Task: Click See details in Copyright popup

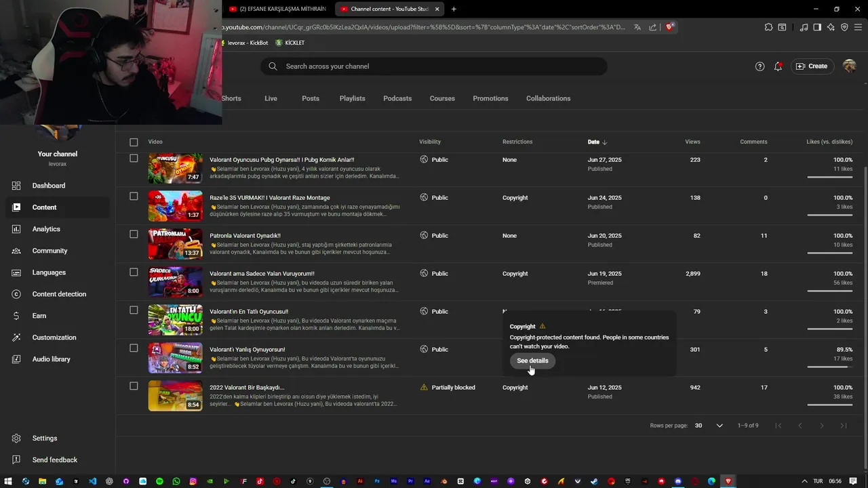Action: tap(532, 361)
